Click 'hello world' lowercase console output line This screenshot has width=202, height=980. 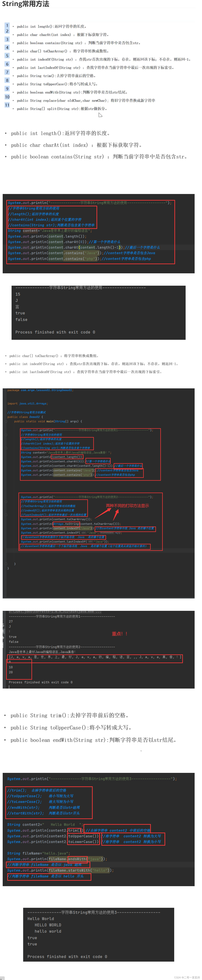click(x=48, y=931)
